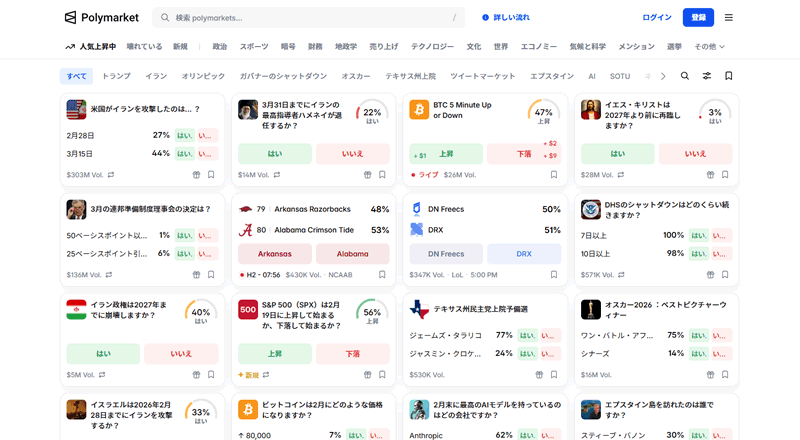
Task: Pick DRX button in LoL market
Action: click(x=524, y=254)
